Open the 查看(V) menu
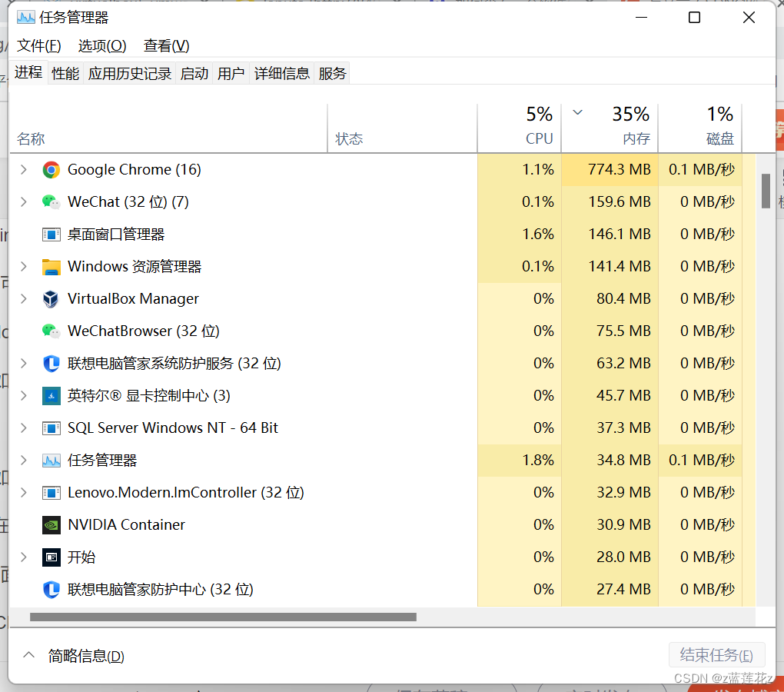Image resolution: width=784 pixels, height=692 pixels. click(x=167, y=46)
